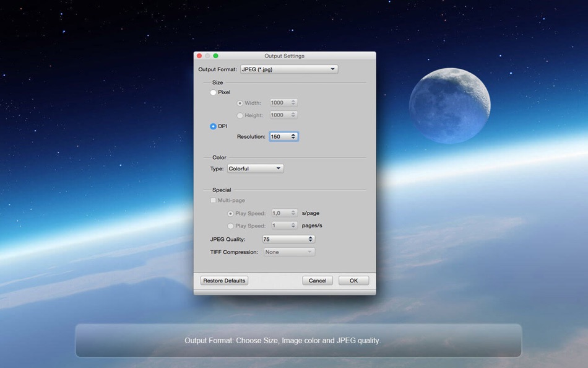The image size is (588, 368).
Task: Select the Width radio option
Action: click(240, 103)
